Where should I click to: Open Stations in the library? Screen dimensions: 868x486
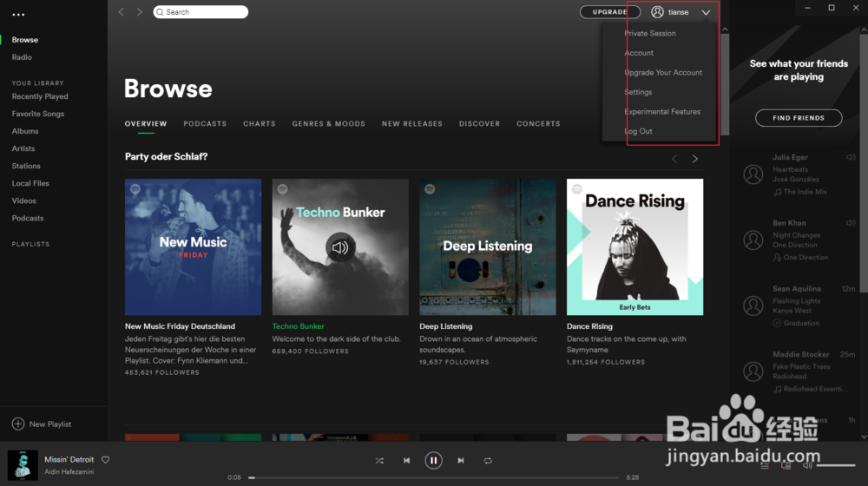point(26,166)
